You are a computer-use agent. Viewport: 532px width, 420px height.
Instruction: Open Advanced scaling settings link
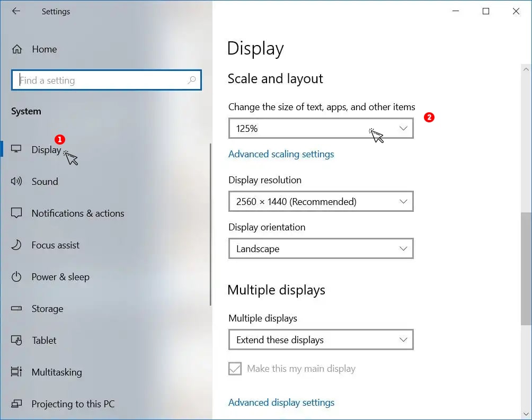pos(281,154)
